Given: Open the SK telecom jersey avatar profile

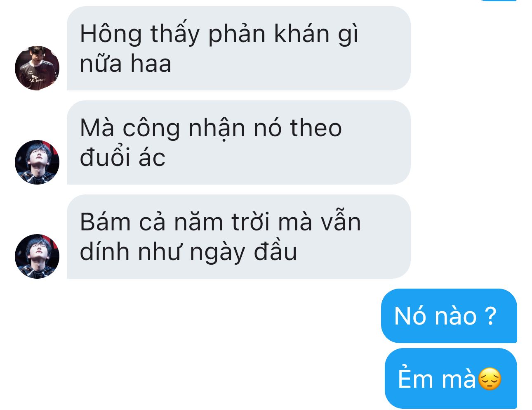Looking at the screenshot, I should pos(37,68).
